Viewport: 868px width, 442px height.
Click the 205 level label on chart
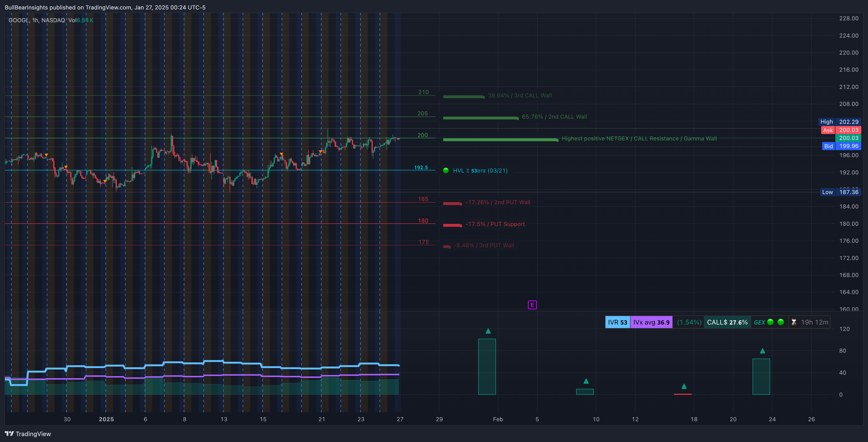point(423,113)
